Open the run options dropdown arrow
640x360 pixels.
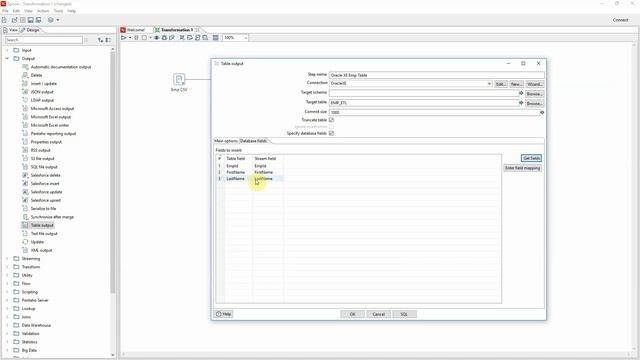pos(130,38)
